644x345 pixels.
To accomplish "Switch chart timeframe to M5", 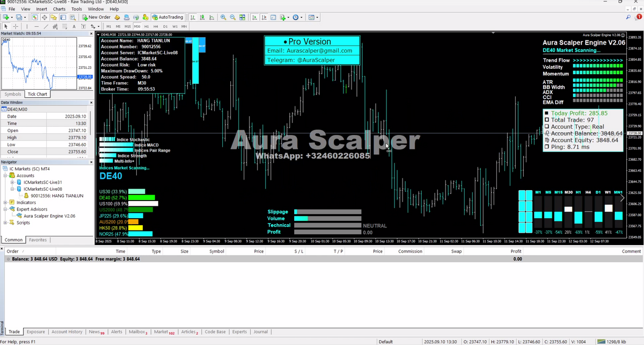I will click(118, 26).
